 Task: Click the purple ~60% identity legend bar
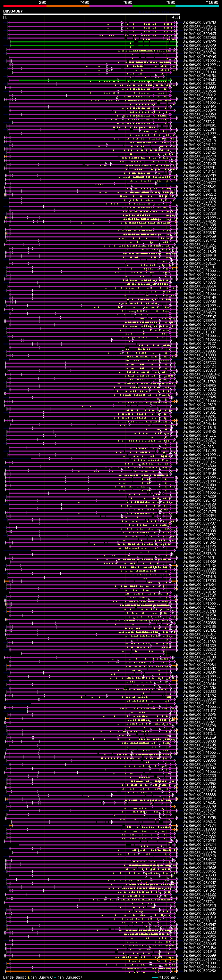(x=111, y=6)
